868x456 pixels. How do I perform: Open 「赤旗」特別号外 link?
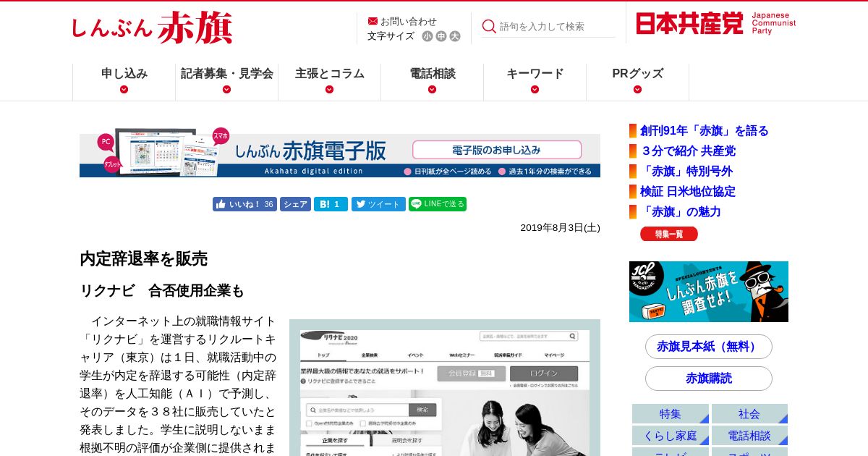(x=686, y=172)
